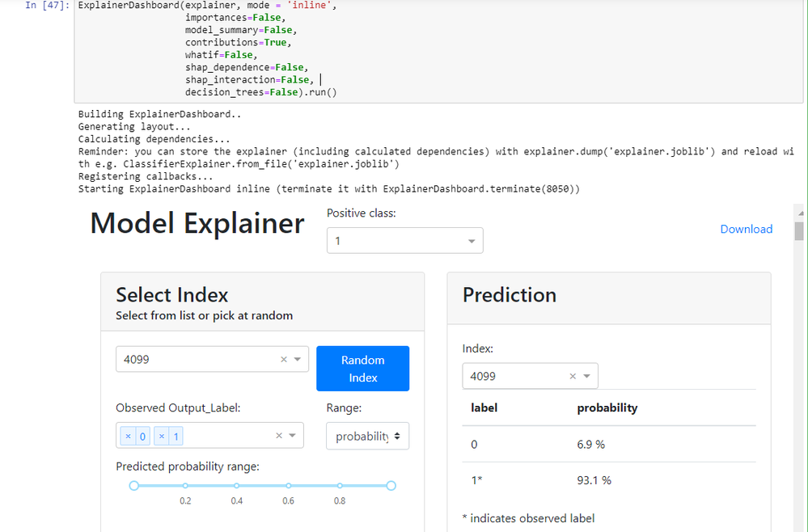Select the 0.2 mark on probability slider

coord(185,486)
